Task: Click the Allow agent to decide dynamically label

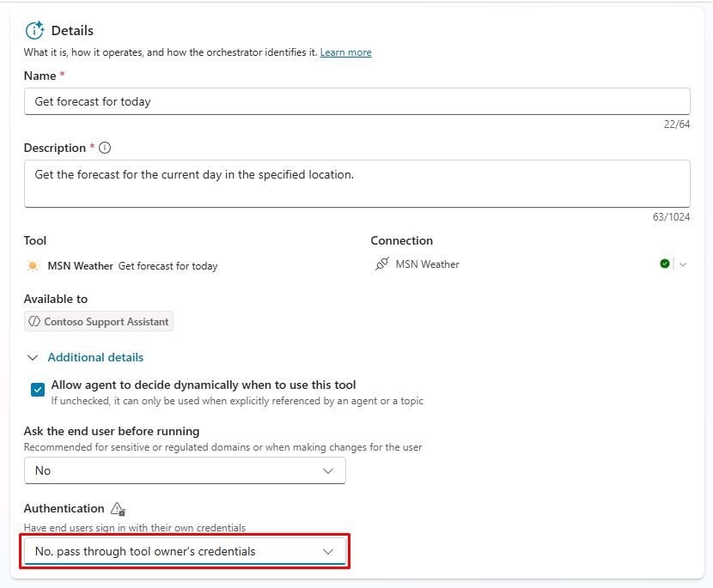Action: [x=203, y=385]
